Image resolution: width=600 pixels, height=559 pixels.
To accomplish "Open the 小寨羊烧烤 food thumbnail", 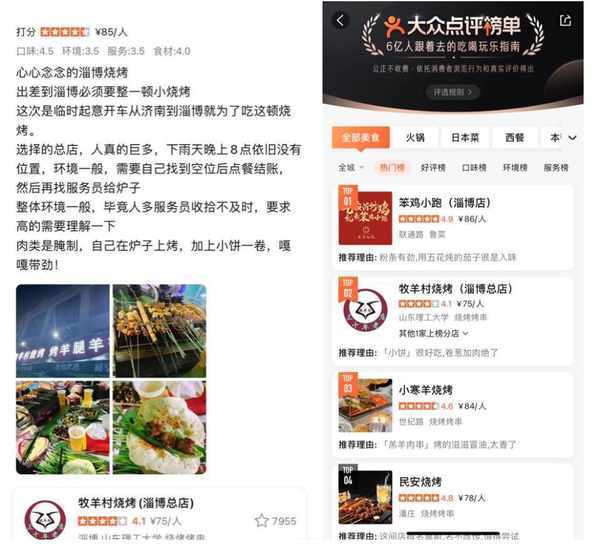I will click(365, 405).
